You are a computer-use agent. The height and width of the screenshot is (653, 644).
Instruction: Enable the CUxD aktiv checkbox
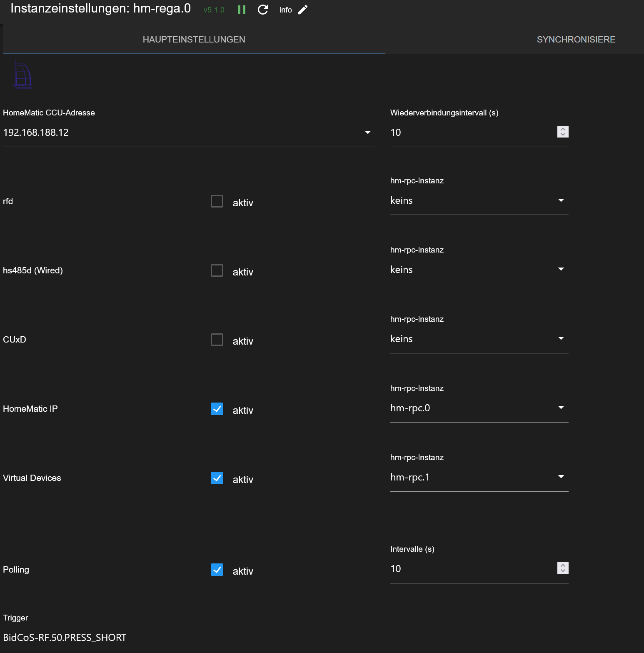coord(217,340)
